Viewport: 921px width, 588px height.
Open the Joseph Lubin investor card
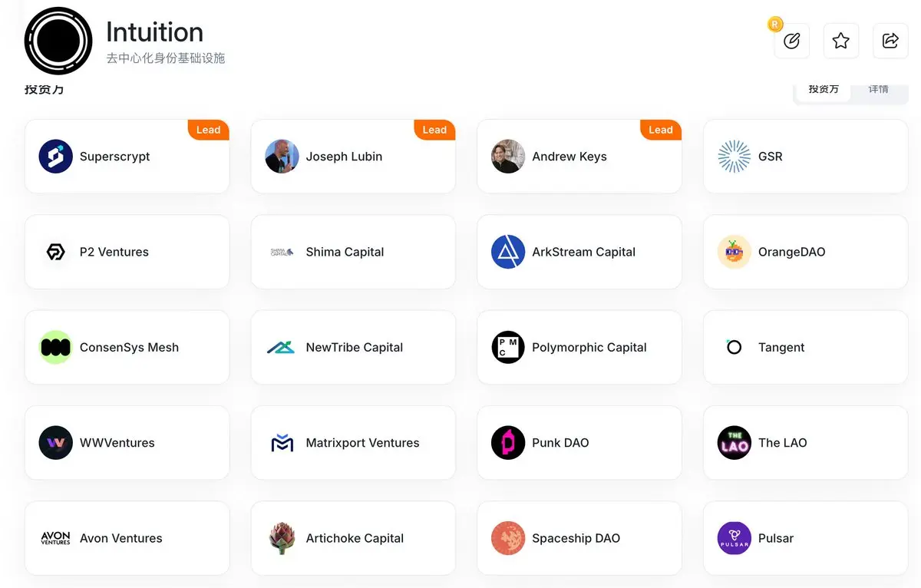click(x=353, y=157)
